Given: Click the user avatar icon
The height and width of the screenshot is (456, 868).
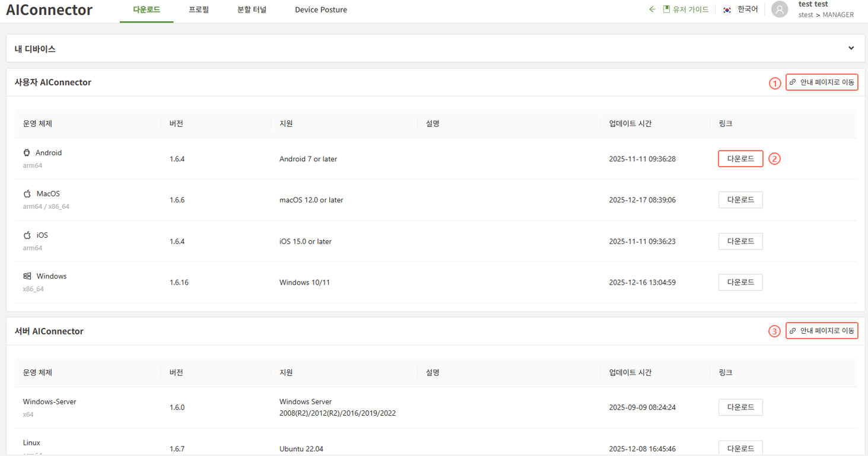Looking at the screenshot, I should click(x=780, y=9).
